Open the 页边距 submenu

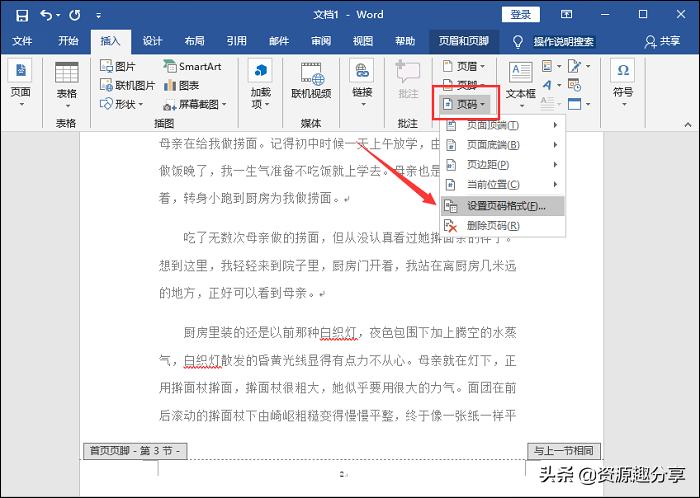click(503, 165)
